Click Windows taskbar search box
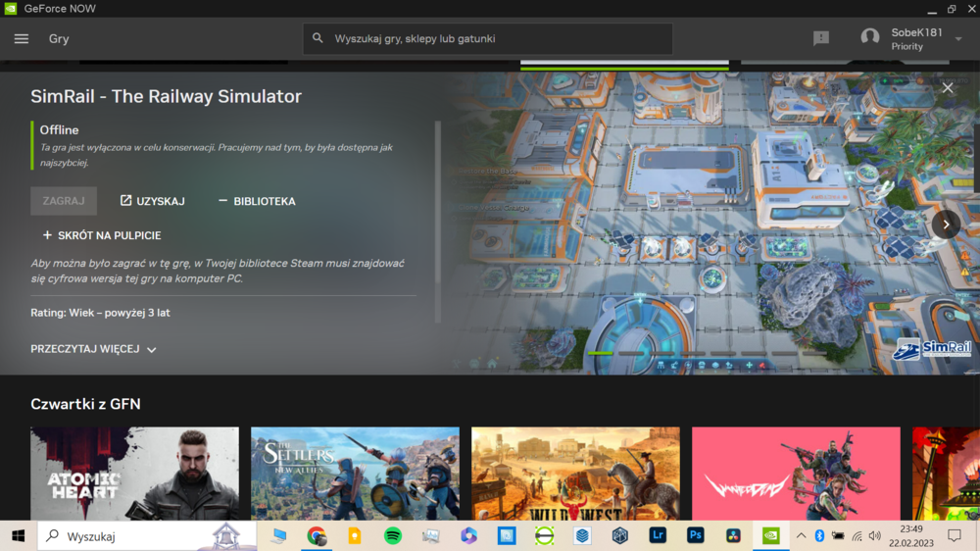 coord(147,536)
